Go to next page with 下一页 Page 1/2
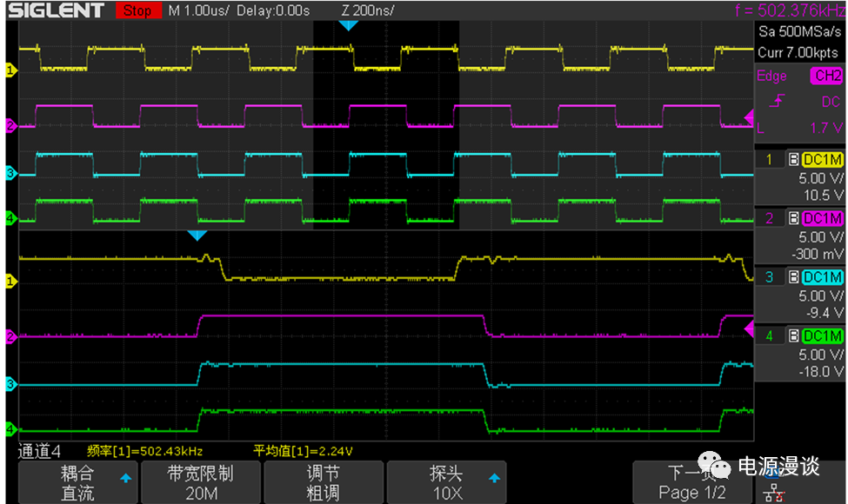 pyautogui.click(x=691, y=482)
